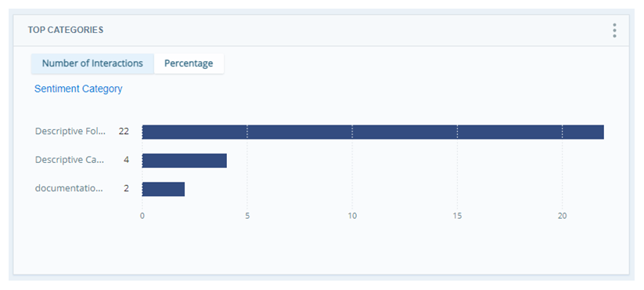Click the count value 2
Viewport: 644px width, 290px height.
127,188
